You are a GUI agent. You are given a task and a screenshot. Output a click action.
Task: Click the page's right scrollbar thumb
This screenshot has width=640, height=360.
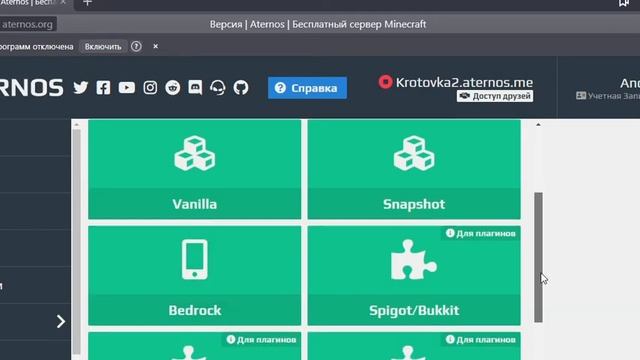(x=538, y=257)
